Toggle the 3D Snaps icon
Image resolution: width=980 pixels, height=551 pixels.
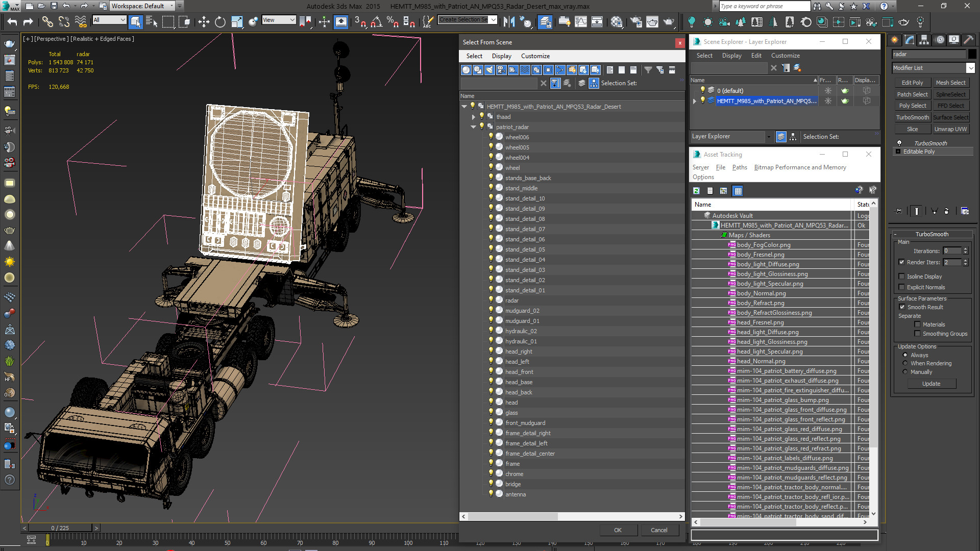coord(360,21)
